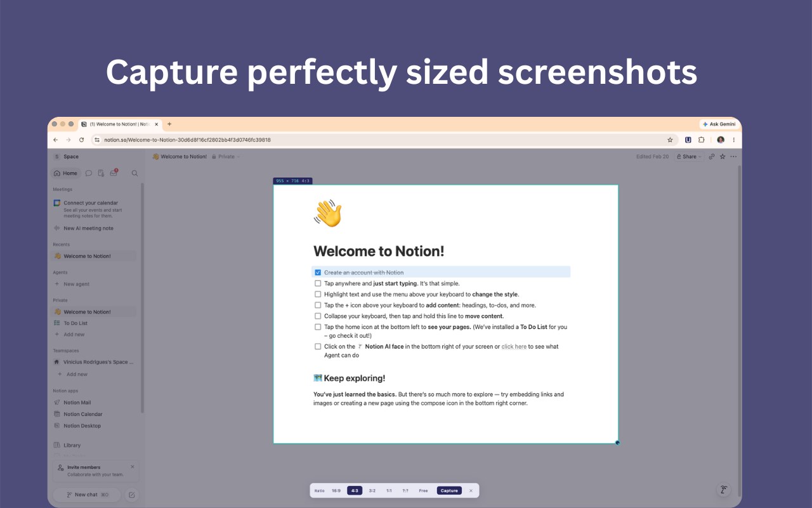Open the Space workspace switcher
The height and width of the screenshot is (508, 812).
pyautogui.click(x=67, y=156)
